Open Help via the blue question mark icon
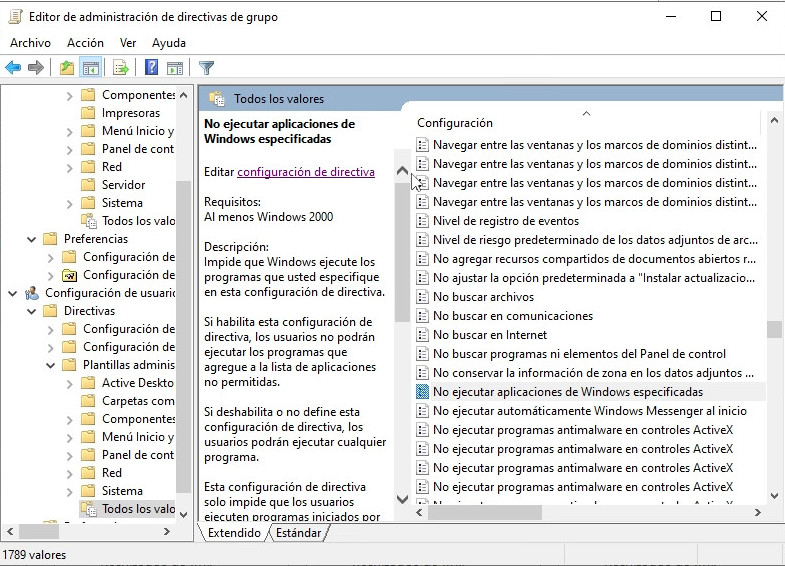 pos(151,68)
